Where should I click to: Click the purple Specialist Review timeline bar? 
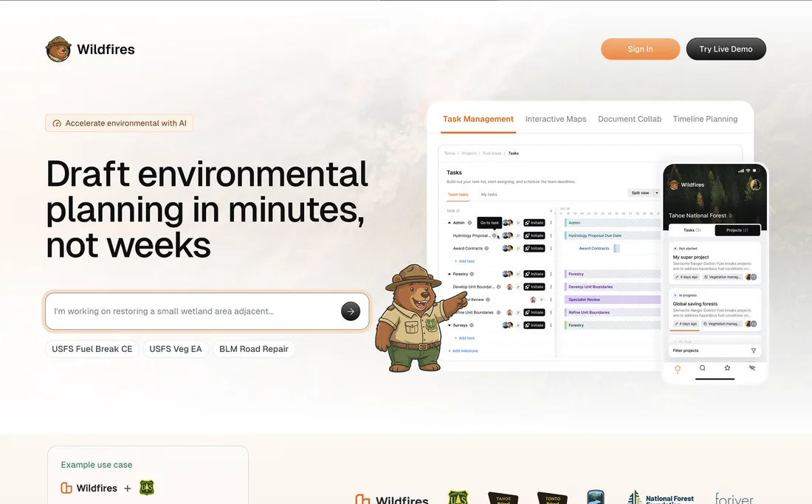click(x=613, y=300)
